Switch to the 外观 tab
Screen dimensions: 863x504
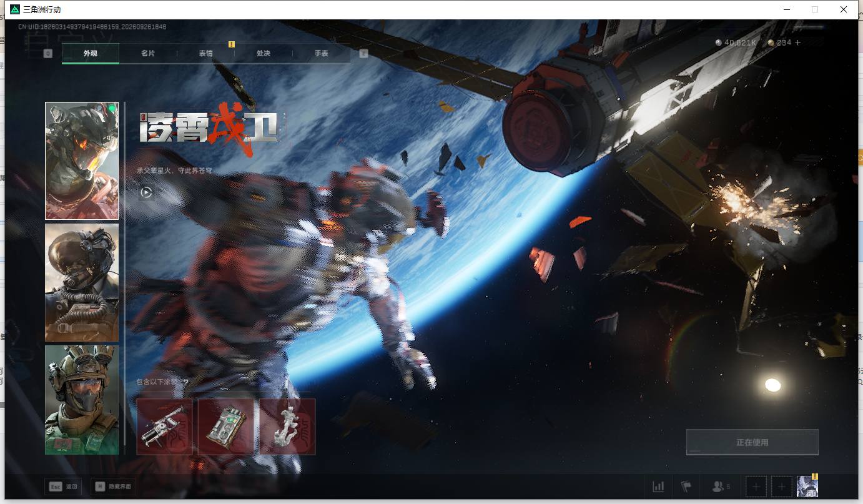click(91, 54)
